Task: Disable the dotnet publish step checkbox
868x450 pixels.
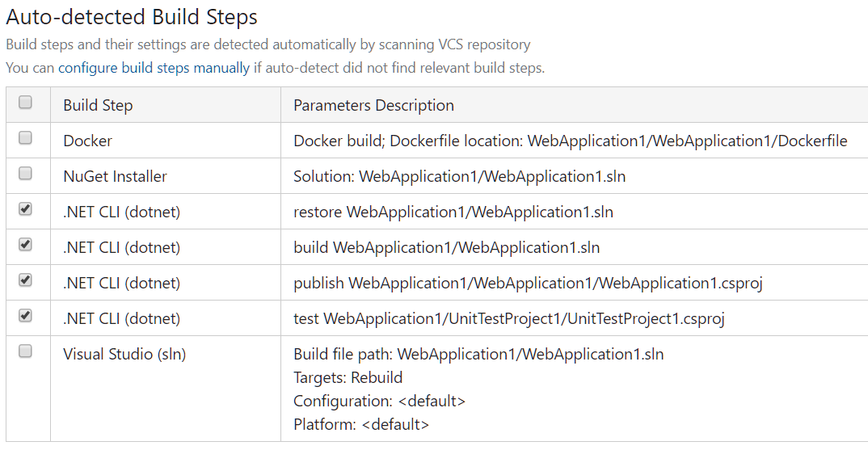Action: point(25,280)
